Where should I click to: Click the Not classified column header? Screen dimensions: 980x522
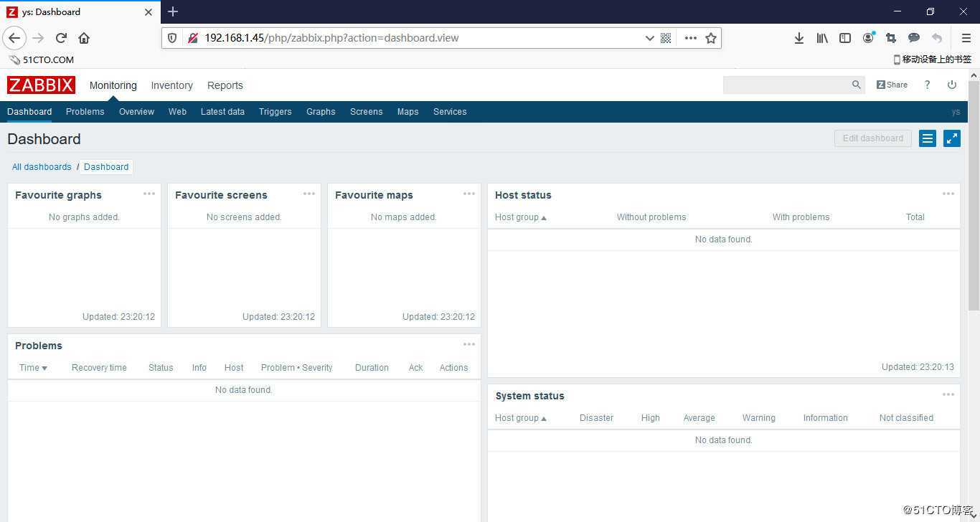pos(906,418)
